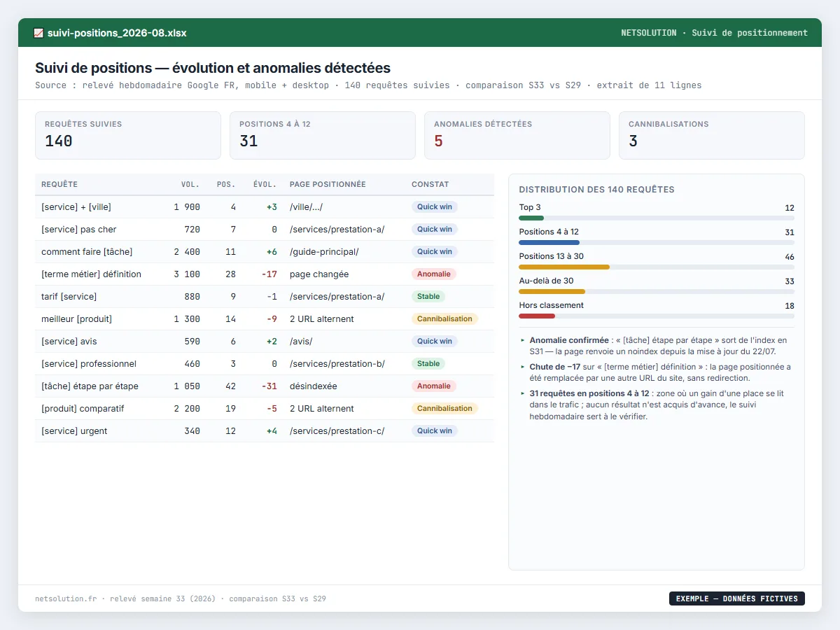Click Stable badge on [service] professionnel row

(x=428, y=364)
